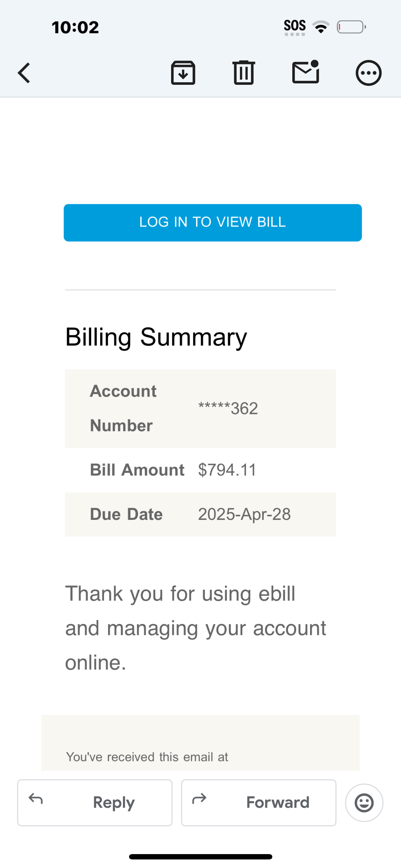The image size is (401, 868).
Task: Tap the "You've received this email at" footer
Action: coord(147,757)
